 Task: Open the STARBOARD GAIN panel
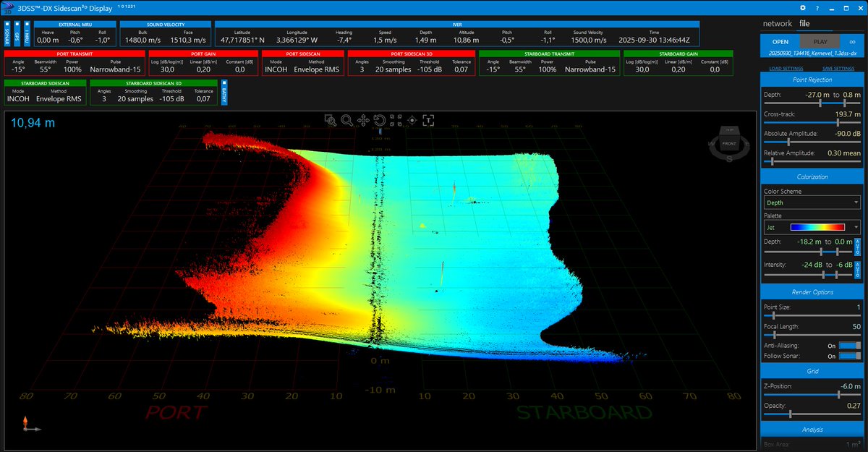pyautogui.click(x=678, y=63)
